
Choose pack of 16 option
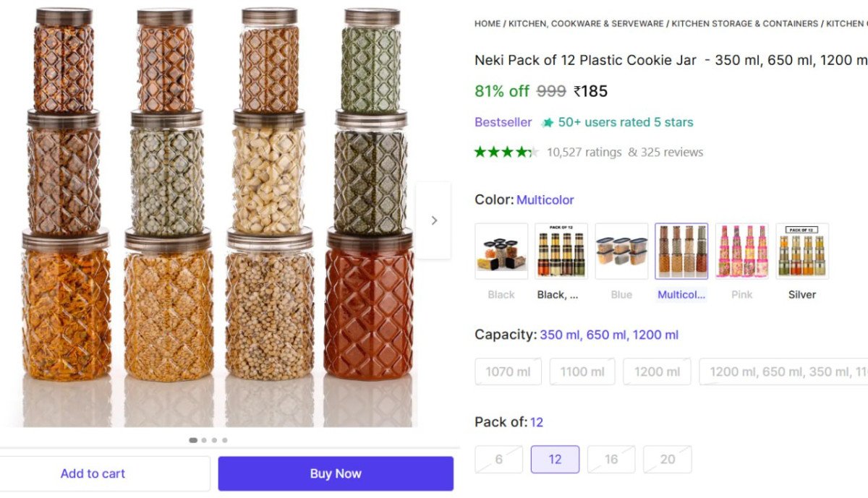[x=611, y=460]
